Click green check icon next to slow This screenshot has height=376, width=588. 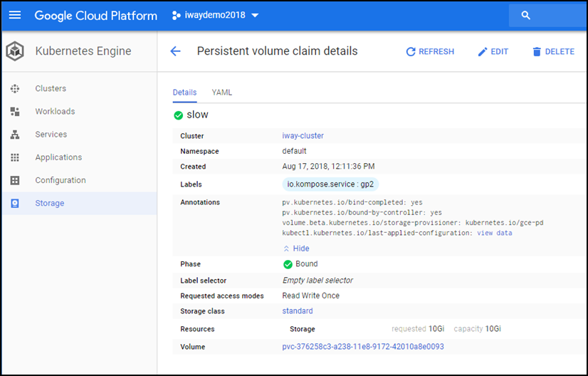[x=179, y=115]
